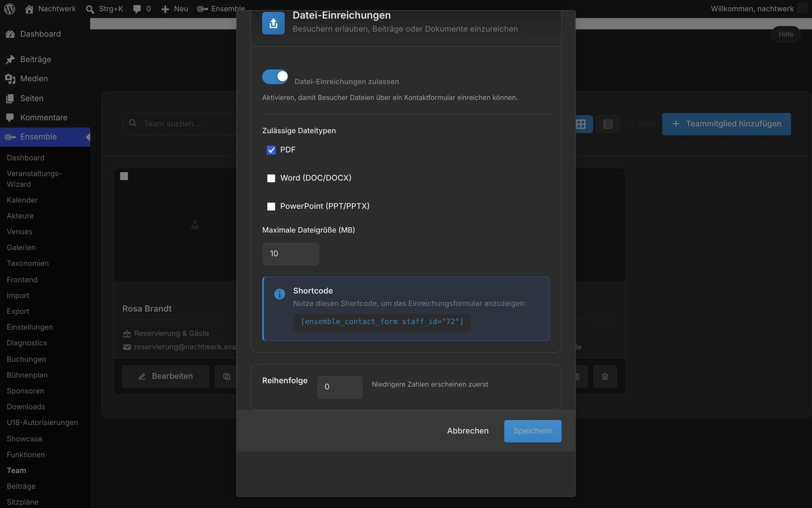Open Ensemble menu in sidebar
The height and width of the screenshot is (508, 812).
[x=45, y=137]
